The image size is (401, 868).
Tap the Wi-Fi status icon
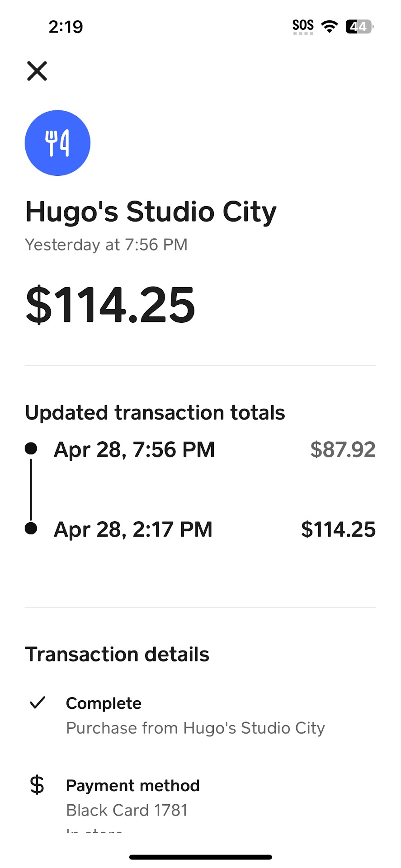330,27
